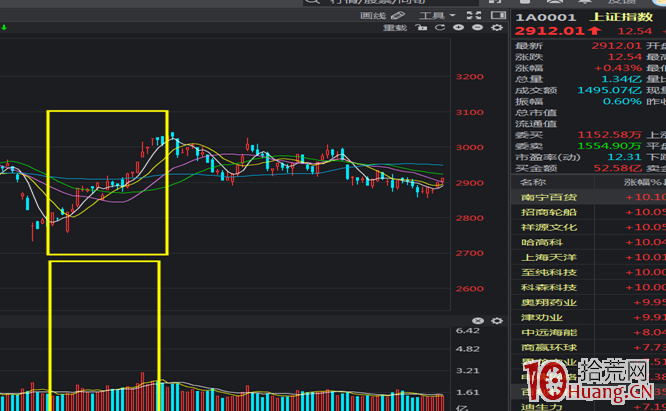
Task: Select stock 哈高科 in the list
Action: [542, 242]
